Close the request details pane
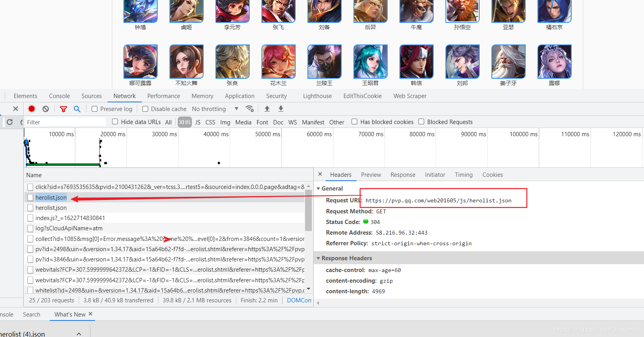This screenshot has height=337, width=644. (x=320, y=174)
